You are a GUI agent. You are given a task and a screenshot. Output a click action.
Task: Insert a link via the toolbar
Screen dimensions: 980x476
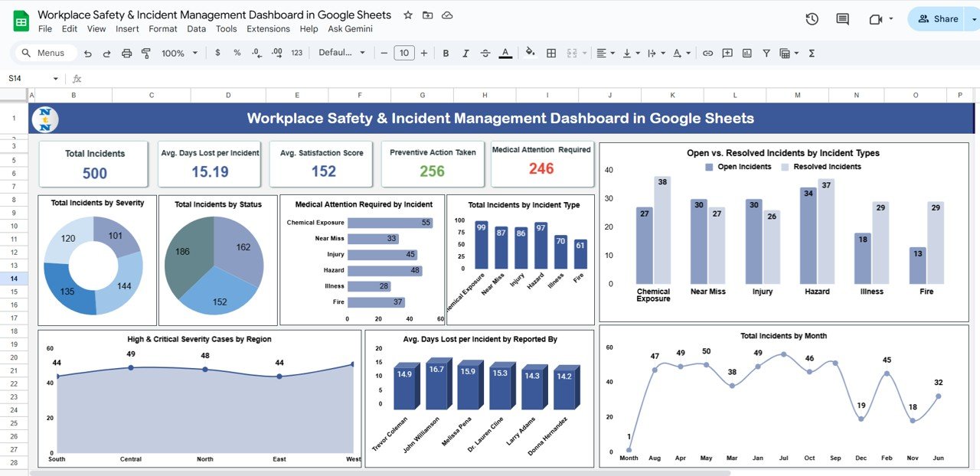tap(707, 53)
